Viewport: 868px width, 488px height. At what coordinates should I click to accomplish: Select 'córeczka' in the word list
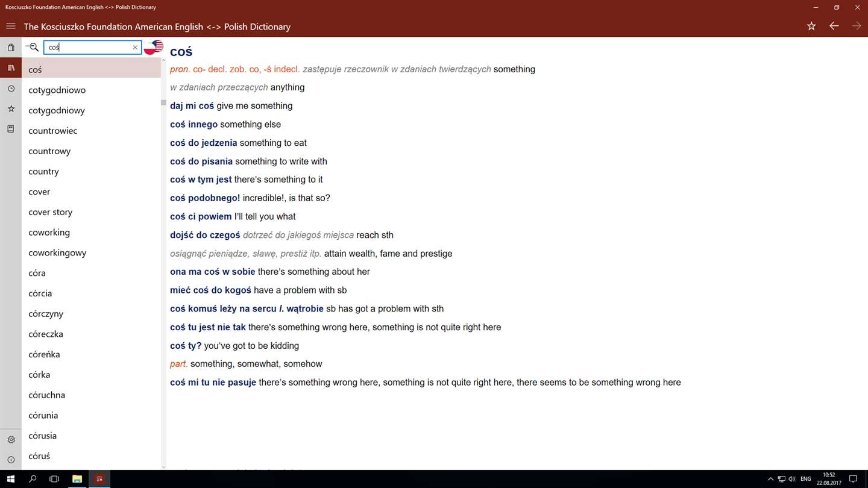pos(92,334)
